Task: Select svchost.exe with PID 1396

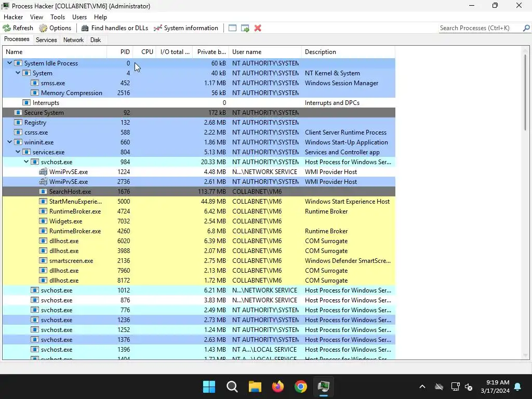Action: point(199,350)
